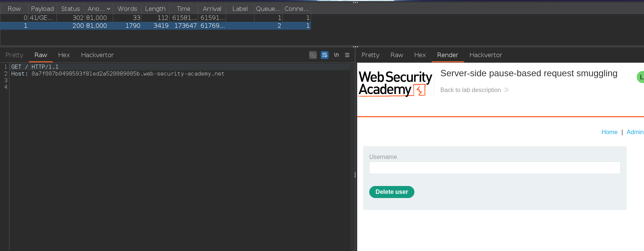This screenshot has width=644, height=251.
Task: Open the response Hackvertor tab
Action: click(486, 55)
